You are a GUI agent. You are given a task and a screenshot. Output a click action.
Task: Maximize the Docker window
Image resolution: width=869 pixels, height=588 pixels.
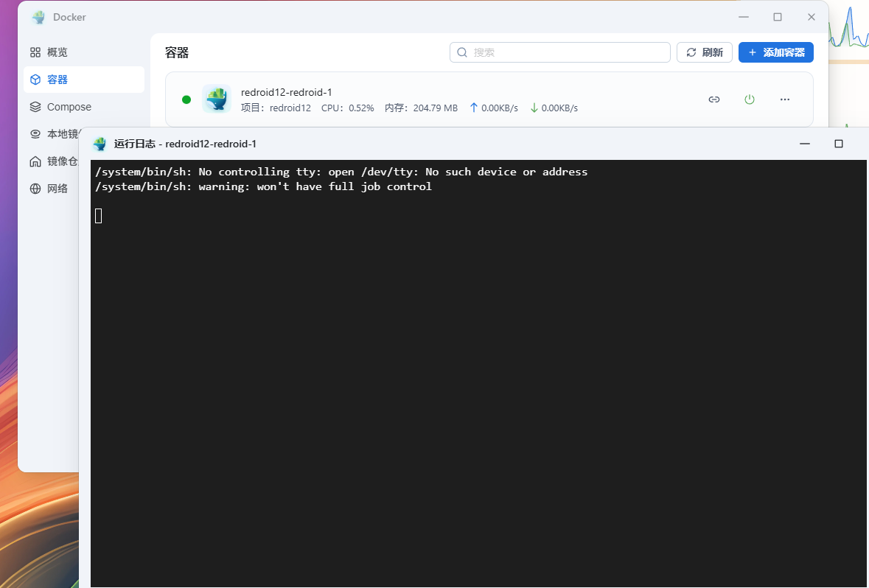(778, 17)
